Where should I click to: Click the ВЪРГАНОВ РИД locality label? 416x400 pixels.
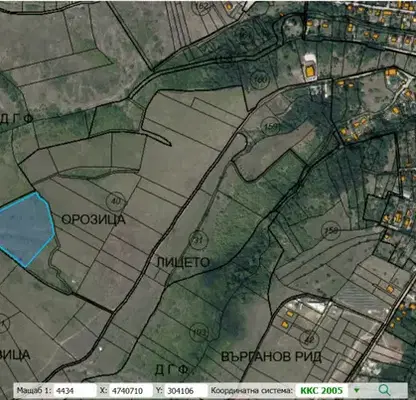(271, 357)
